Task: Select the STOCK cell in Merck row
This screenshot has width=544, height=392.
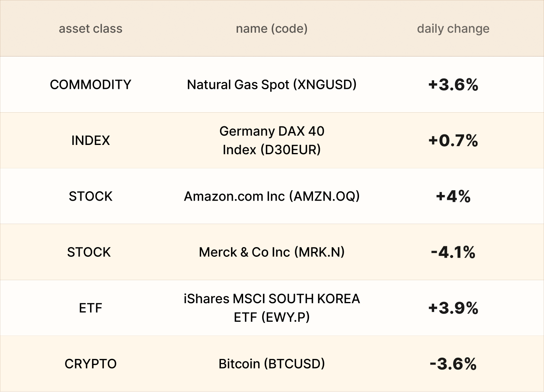Action: click(x=89, y=252)
